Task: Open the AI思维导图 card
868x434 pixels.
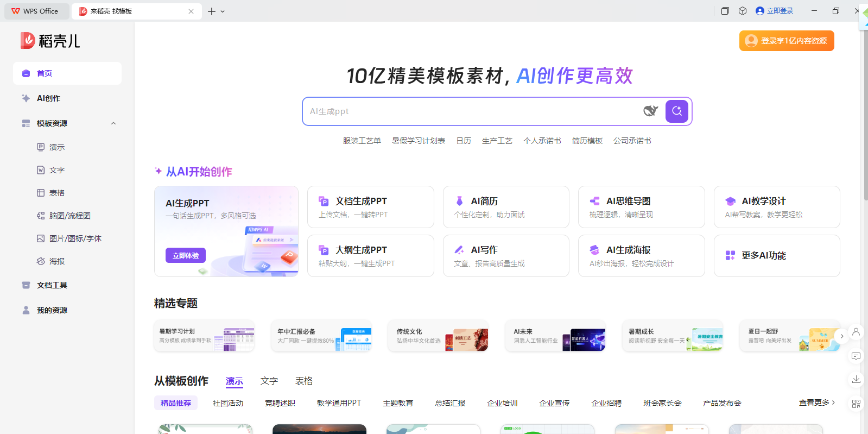Action: [642, 207]
